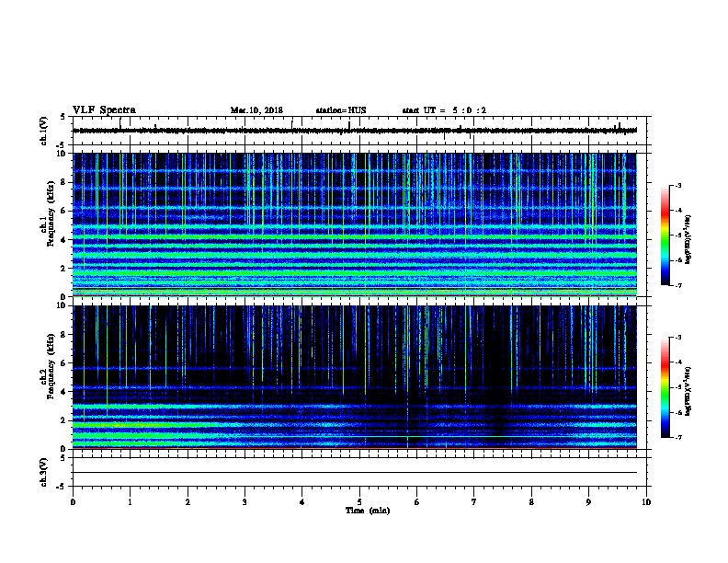Click time axis tick label "7"
The image size is (728, 563).
474,502
